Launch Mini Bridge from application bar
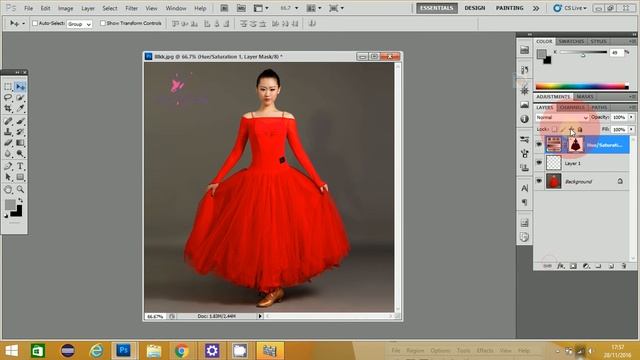640x360 pixels. coord(241,8)
